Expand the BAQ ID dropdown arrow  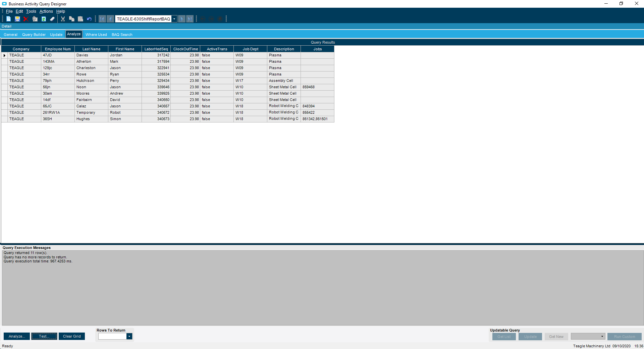tap(174, 19)
